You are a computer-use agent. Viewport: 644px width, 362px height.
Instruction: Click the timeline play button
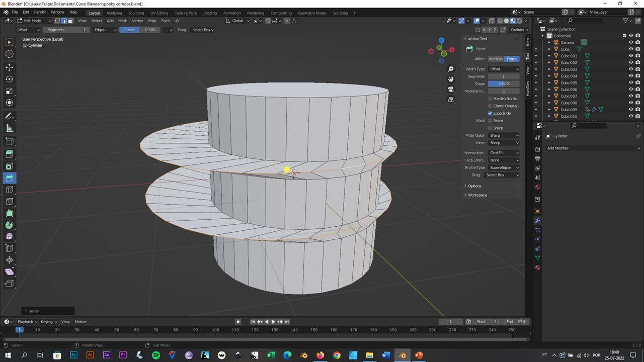(273, 322)
